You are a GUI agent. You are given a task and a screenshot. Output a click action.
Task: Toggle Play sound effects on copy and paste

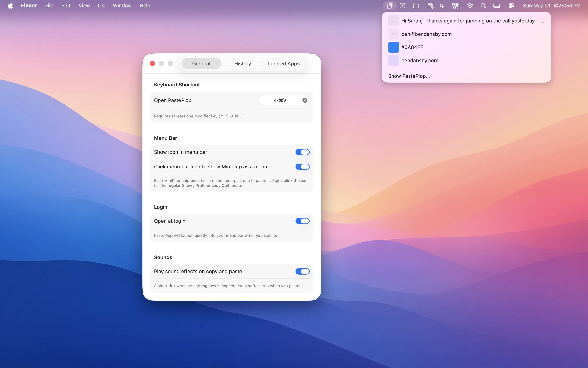302,271
